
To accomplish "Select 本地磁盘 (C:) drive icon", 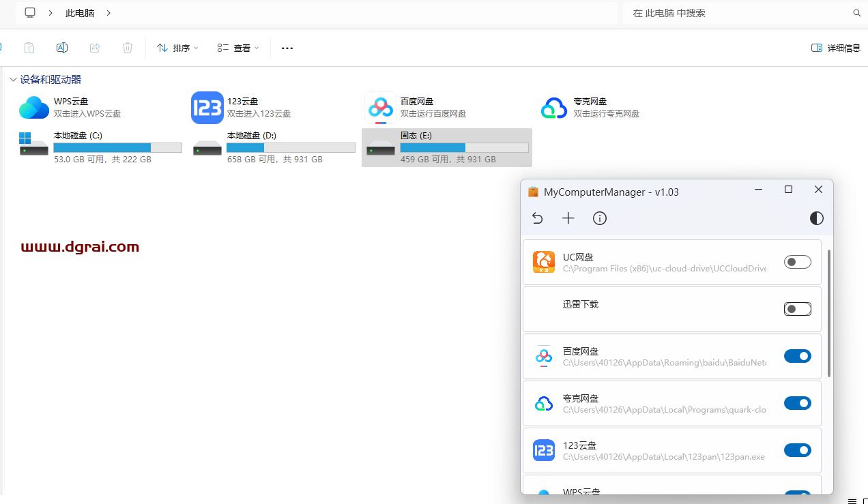I will point(34,145).
